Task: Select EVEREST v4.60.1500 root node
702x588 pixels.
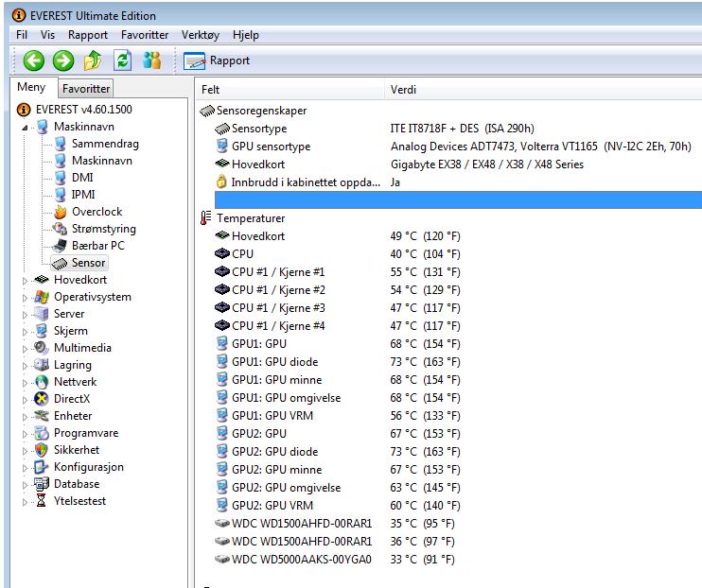Action: click(75, 110)
